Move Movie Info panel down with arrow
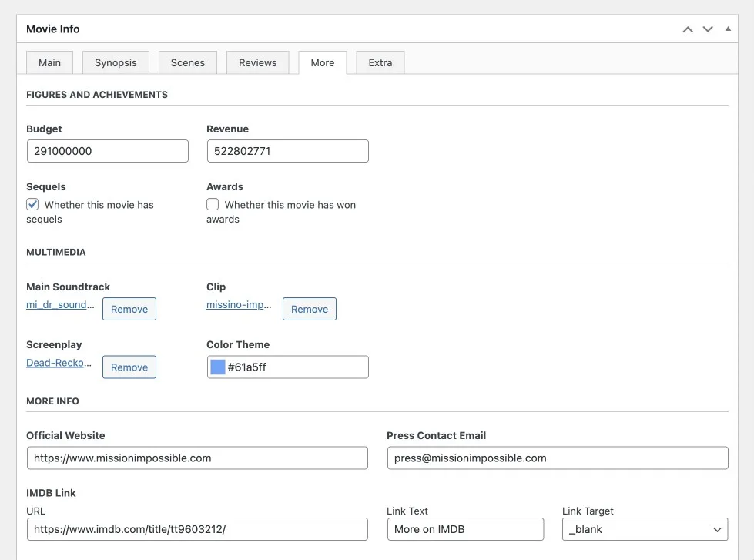 coord(707,29)
